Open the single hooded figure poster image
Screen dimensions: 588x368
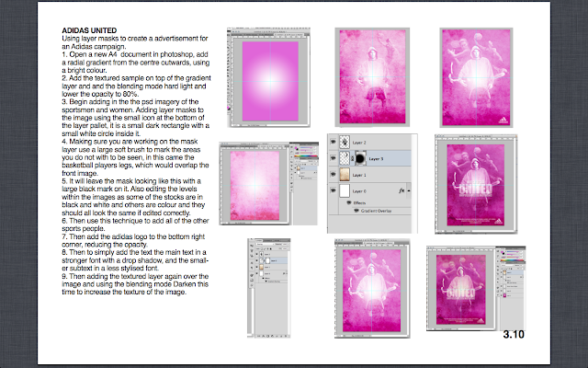(372, 77)
